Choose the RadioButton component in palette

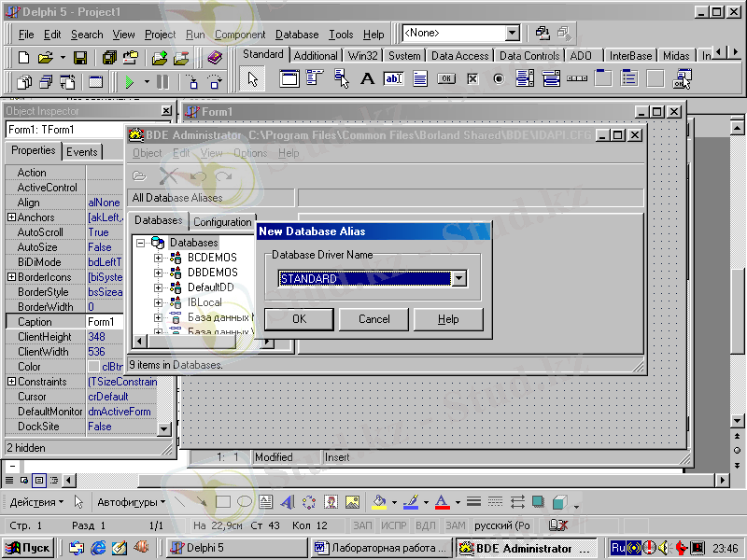coord(498,79)
